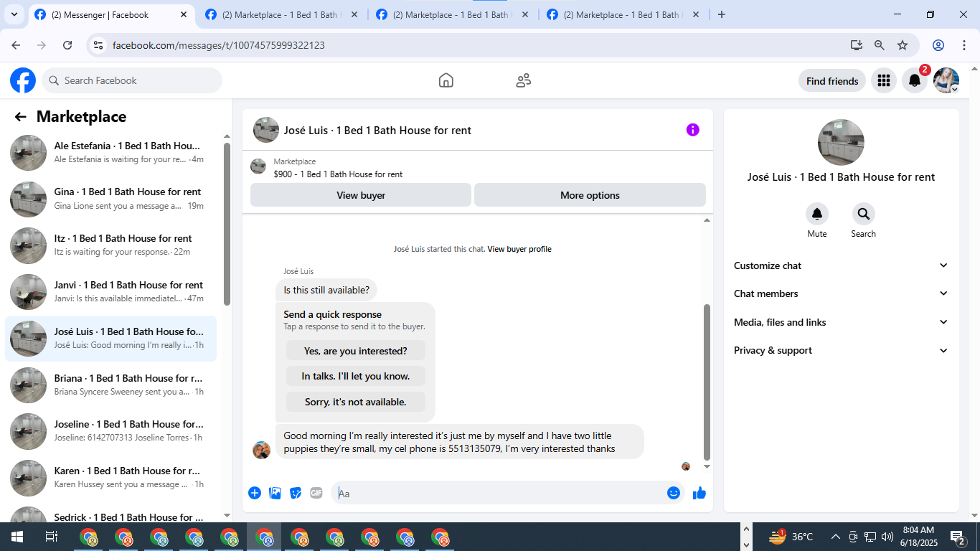This screenshot has width=980, height=551.
Task: Open the Windows notification center icon
Action: coord(958,537)
